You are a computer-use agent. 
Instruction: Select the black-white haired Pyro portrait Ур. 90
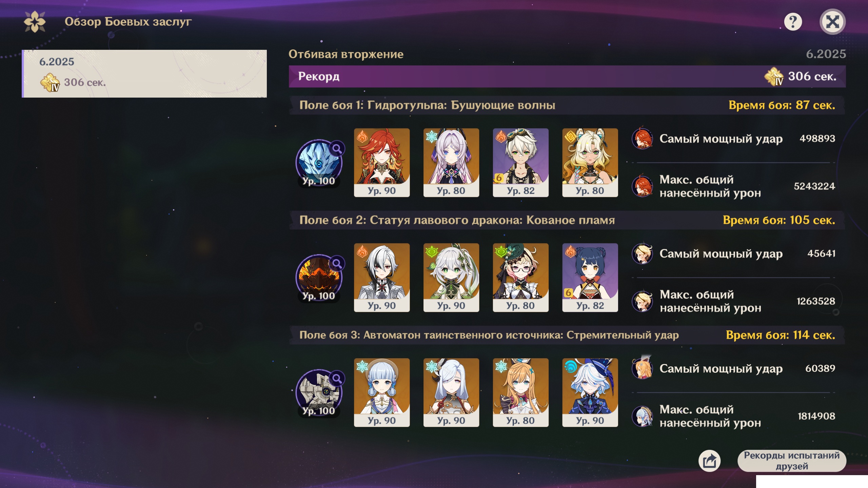click(382, 278)
